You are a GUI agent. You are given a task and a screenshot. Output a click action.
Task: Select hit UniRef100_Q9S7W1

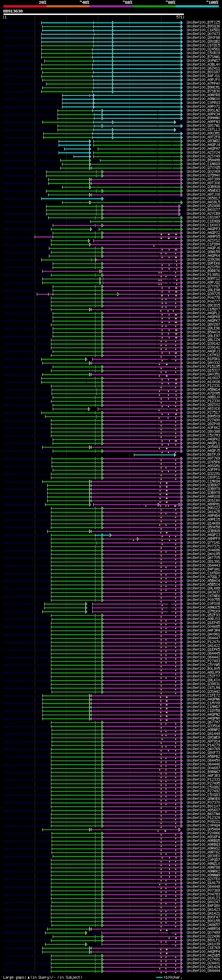203,125
